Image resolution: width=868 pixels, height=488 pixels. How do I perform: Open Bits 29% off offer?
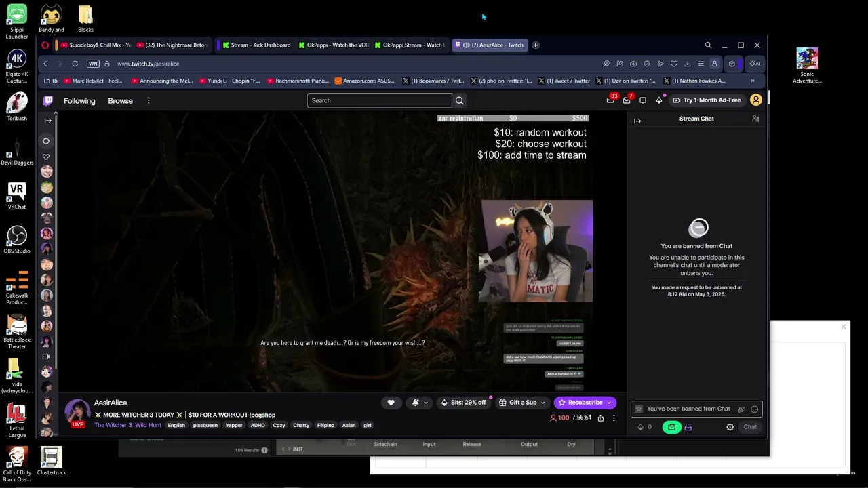pyautogui.click(x=463, y=403)
